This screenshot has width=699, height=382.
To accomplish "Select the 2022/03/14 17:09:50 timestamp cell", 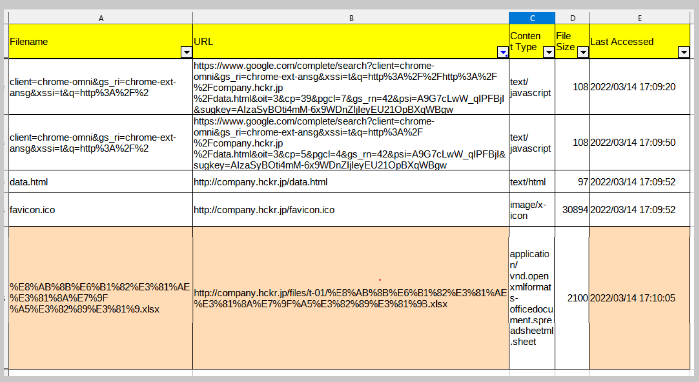I will pyautogui.click(x=639, y=143).
